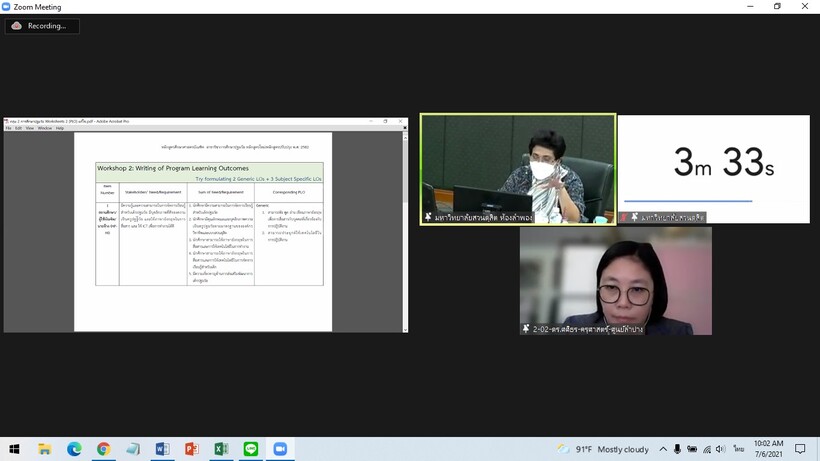
Task: Click the cloud Recording indicator
Action: click(x=42, y=26)
